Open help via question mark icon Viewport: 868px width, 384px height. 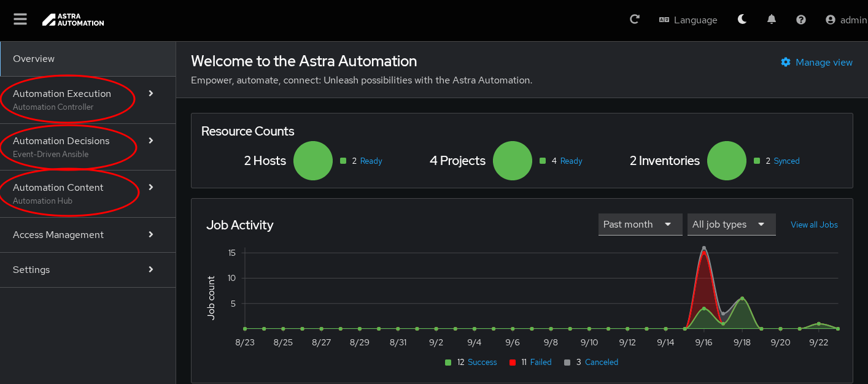coord(800,20)
